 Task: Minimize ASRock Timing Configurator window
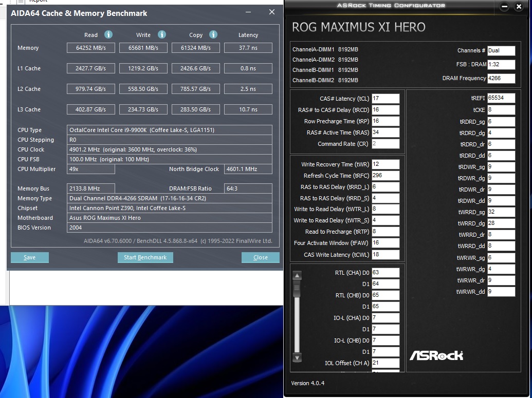[x=504, y=7]
